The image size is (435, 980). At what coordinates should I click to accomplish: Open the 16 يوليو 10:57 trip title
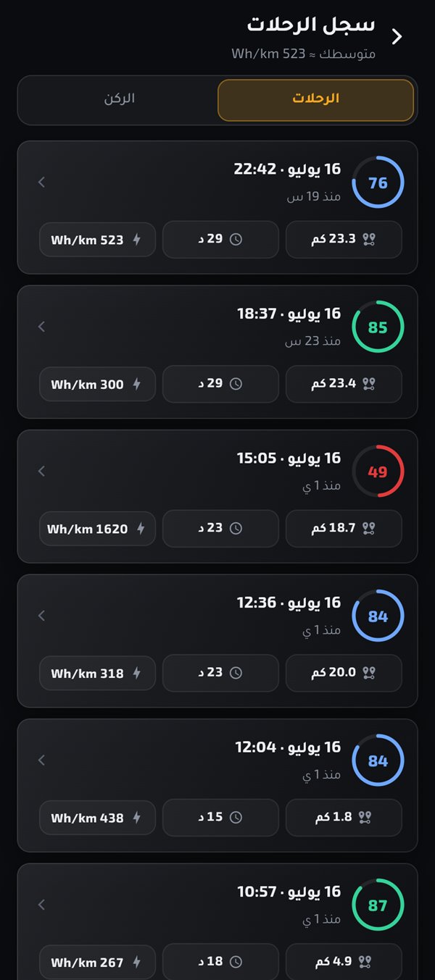point(289,892)
